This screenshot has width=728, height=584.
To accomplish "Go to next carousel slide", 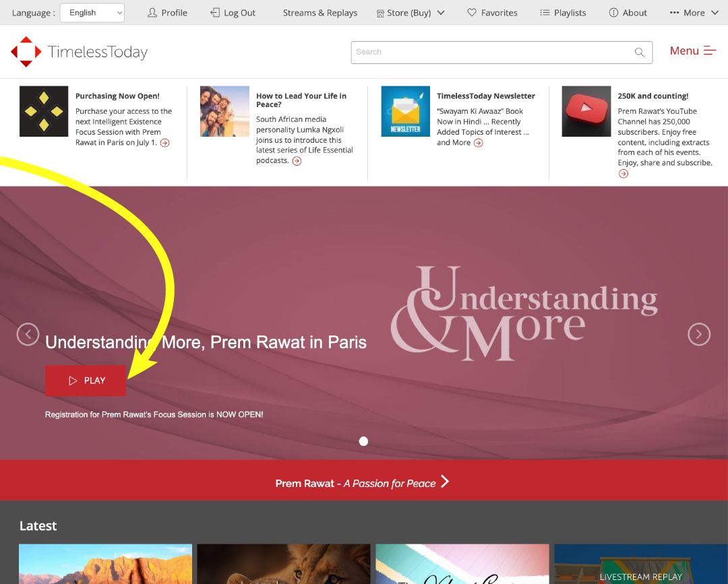I will [x=699, y=334].
